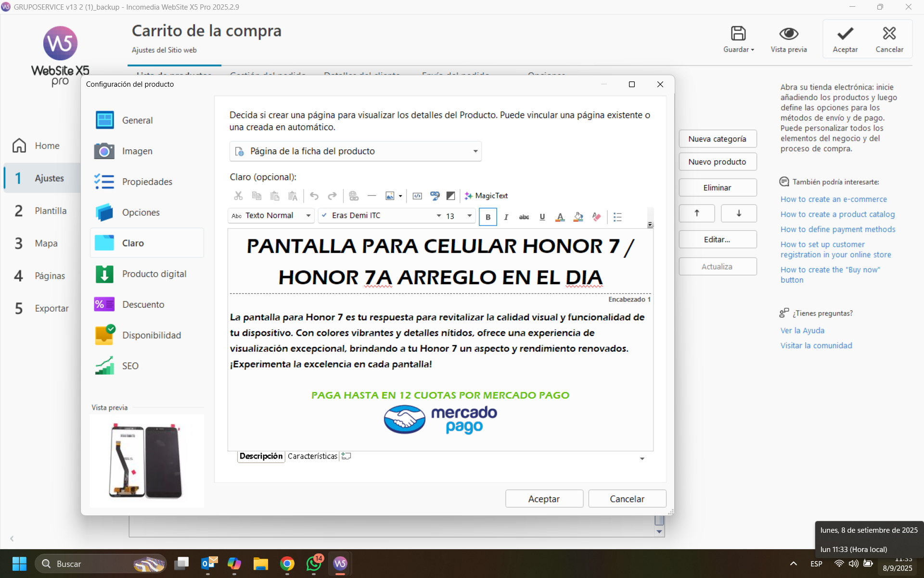Viewport: 924px width, 578px height.
Task: Toggle strikethrough formatting
Action: click(x=524, y=217)
